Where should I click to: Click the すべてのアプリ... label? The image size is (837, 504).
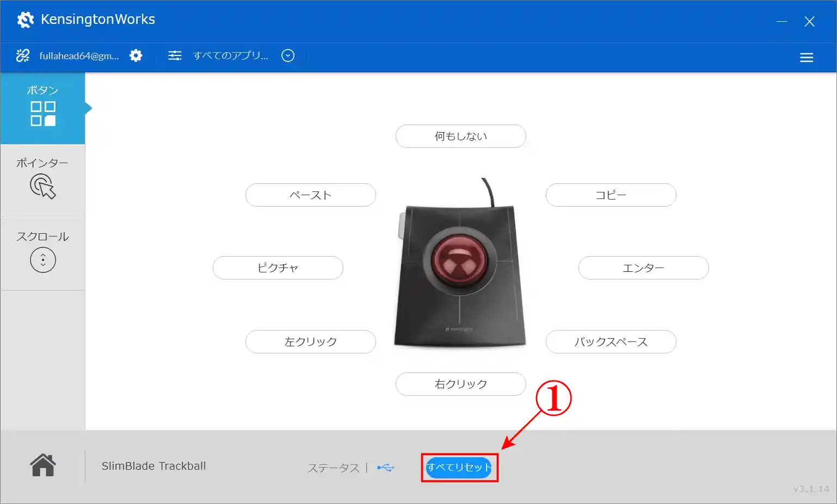tap(230, 55)
